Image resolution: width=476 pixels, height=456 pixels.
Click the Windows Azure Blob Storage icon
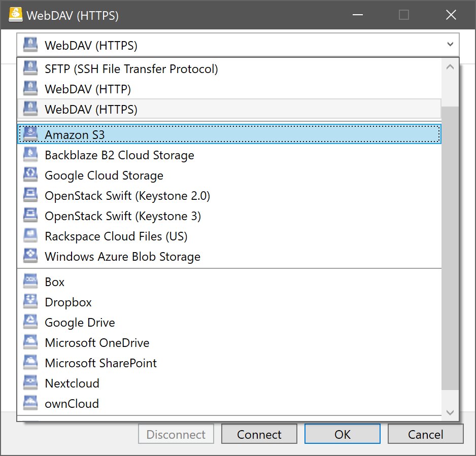(31, 256)
